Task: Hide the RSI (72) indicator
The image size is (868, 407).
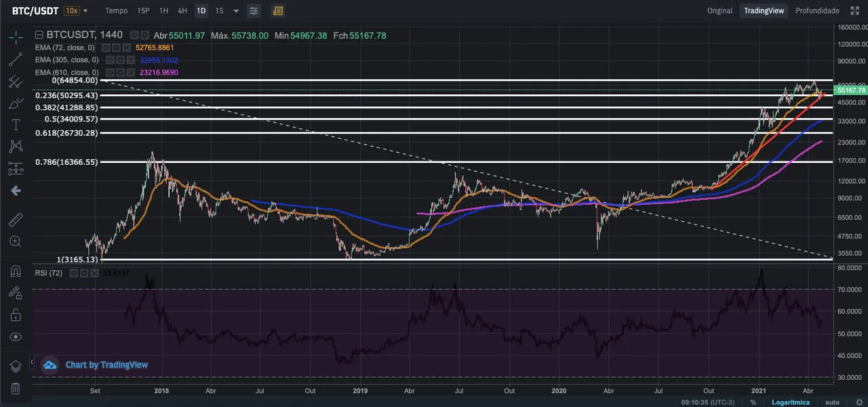Action: [x=74, y=273]
